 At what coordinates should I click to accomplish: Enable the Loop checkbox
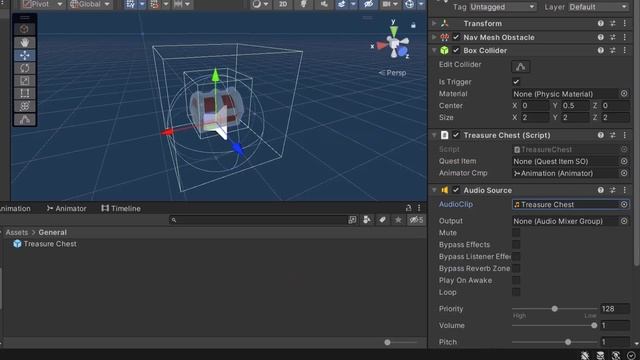click(516, 292)
